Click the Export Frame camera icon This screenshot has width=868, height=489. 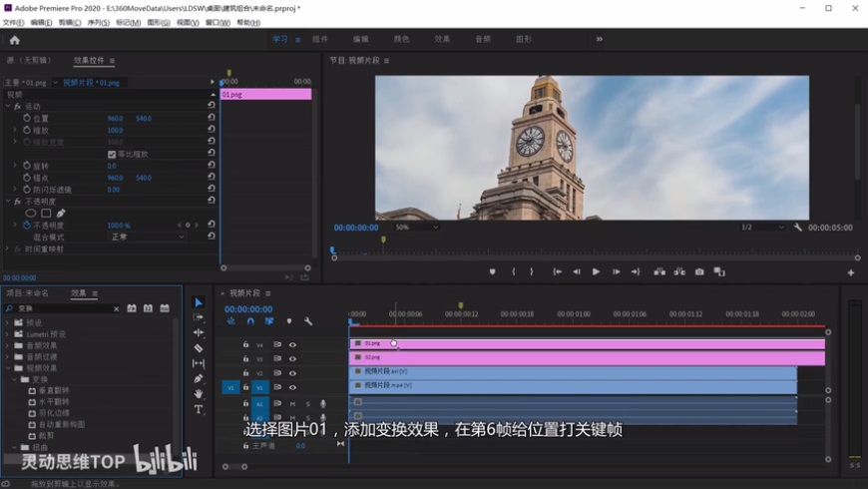[699, 271]
